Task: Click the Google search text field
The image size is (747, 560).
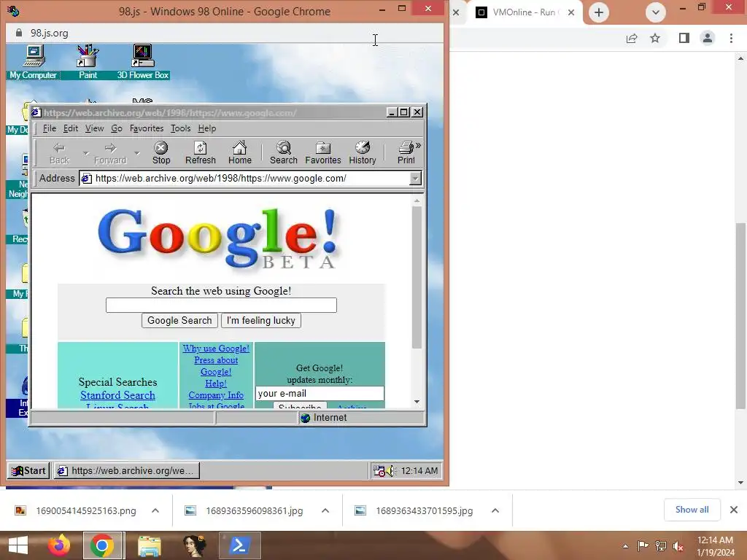Action: pos(221,306)
